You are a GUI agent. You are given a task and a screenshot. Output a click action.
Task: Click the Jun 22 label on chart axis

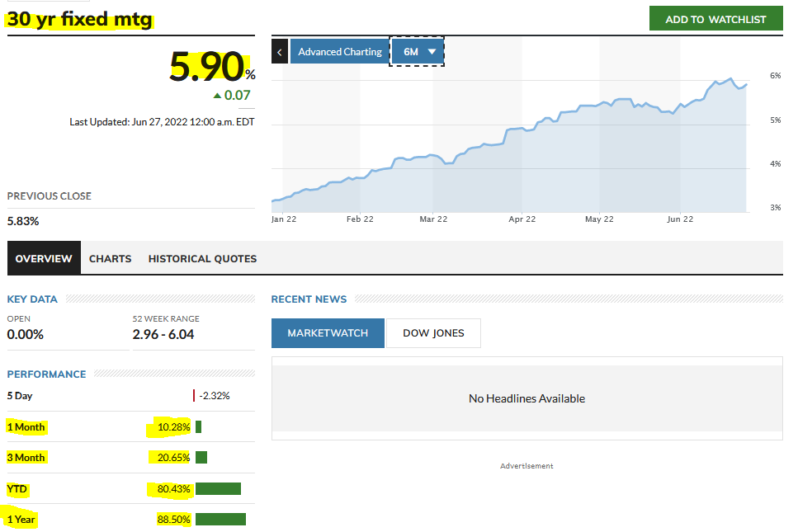pos(680,219)
